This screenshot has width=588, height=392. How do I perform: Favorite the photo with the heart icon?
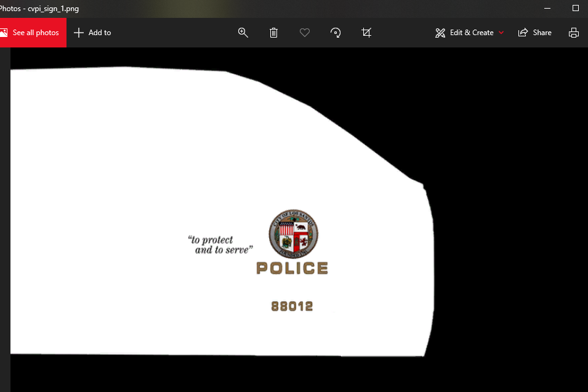(304, 32)
